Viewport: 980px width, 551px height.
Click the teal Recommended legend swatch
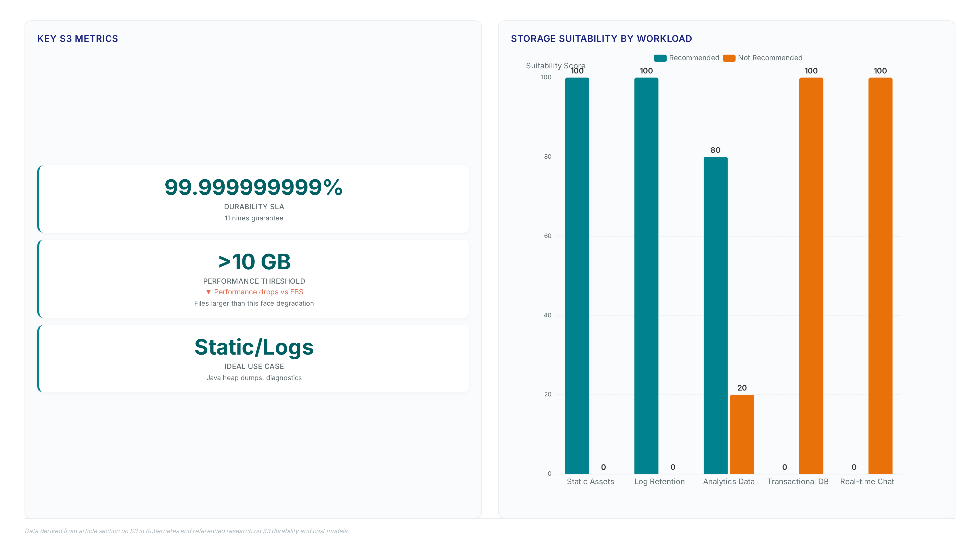tap(660, 58)
